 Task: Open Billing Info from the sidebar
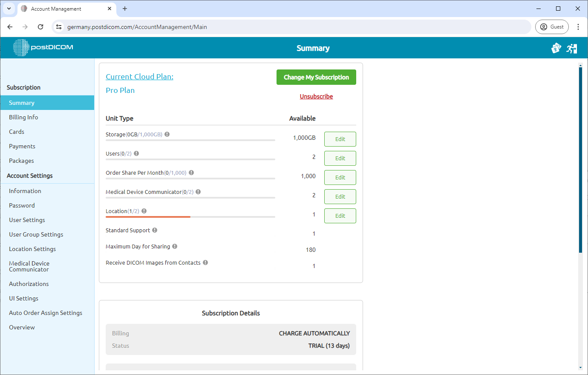point(23,117)
